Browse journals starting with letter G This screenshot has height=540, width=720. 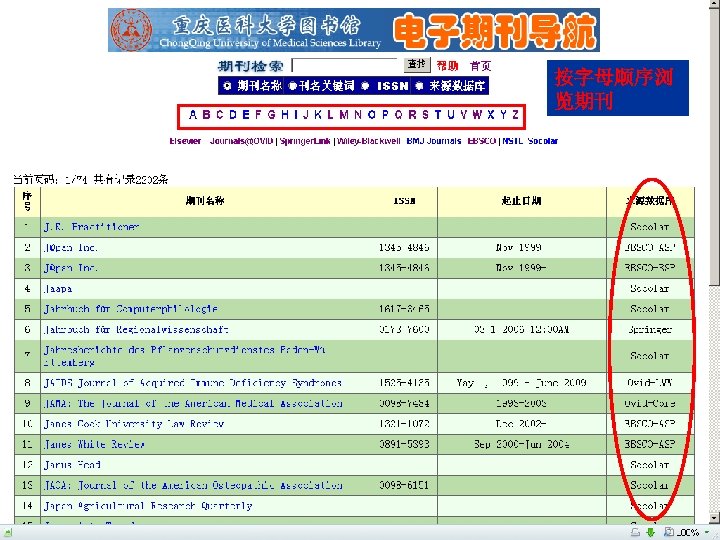click(271, 115)
